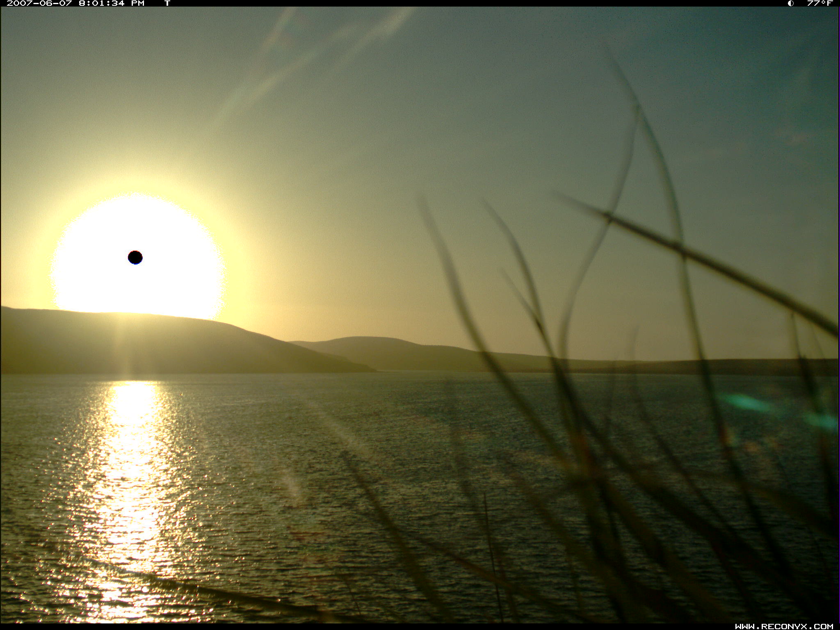The image size is (840, 630).
Task: Click the PM label in timestamp
Action: tap(138, 3)
